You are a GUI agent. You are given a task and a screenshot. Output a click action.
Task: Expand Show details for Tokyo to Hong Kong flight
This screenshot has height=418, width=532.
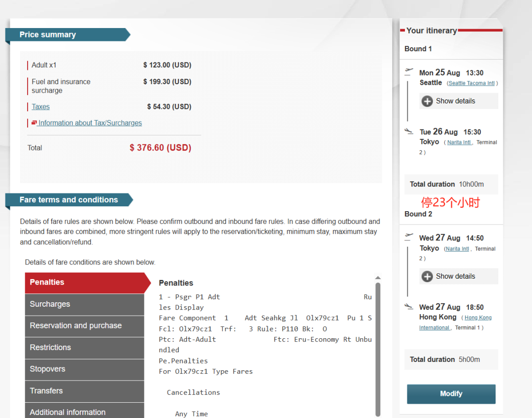(455, 276)
